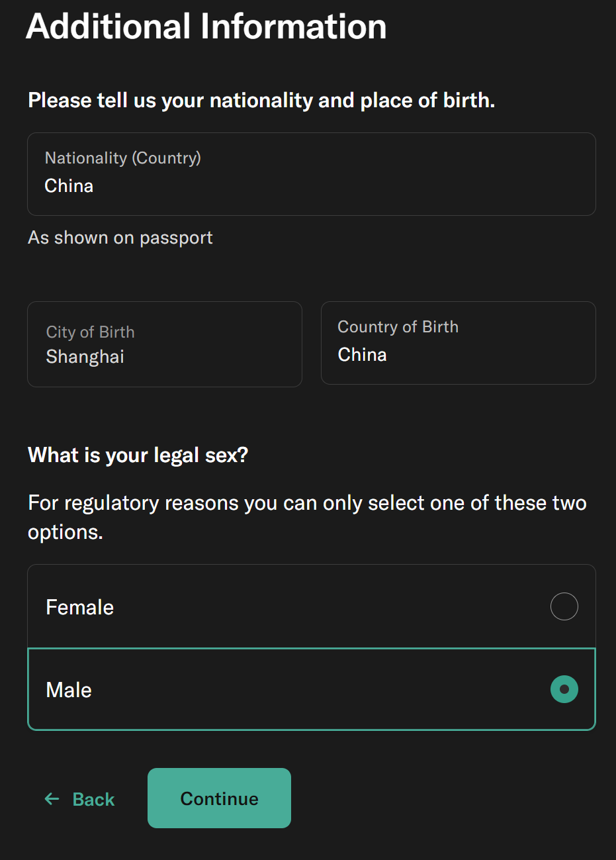Click the 'China' value under Nationality
The image size is (616, 860).
tap(69, 186)
